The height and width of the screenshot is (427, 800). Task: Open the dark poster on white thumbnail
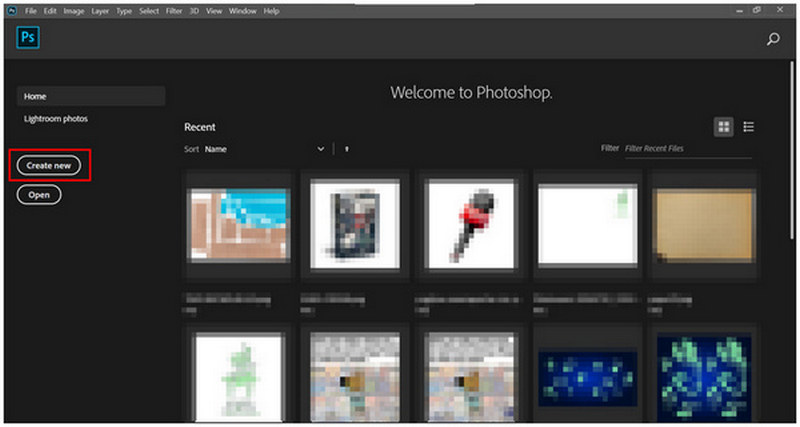(x=355, y=223)
